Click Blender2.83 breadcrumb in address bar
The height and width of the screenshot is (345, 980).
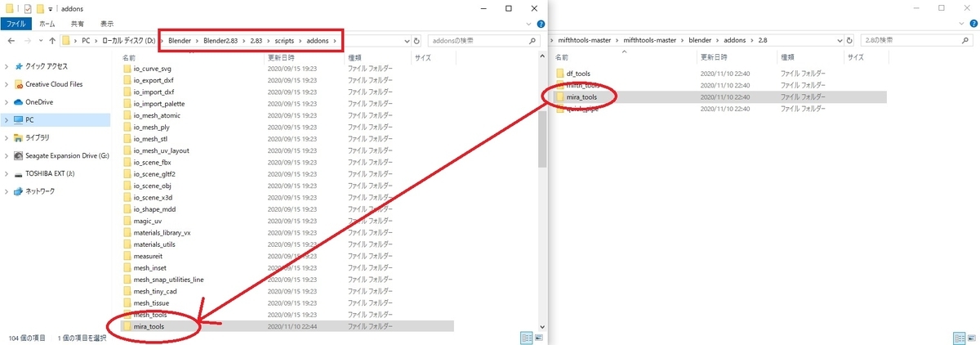click(x=222, y=40)
